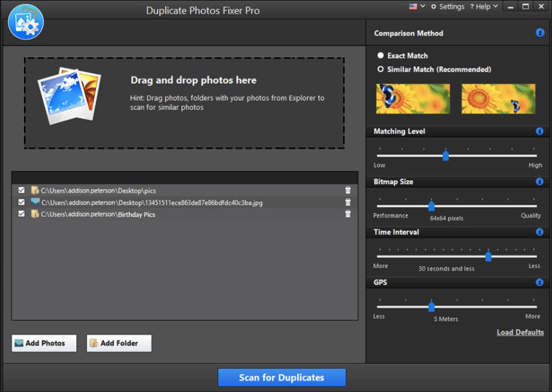This screenshot has height=392, width=552.
Task: Maximize the application window
Action: (525, 7)
